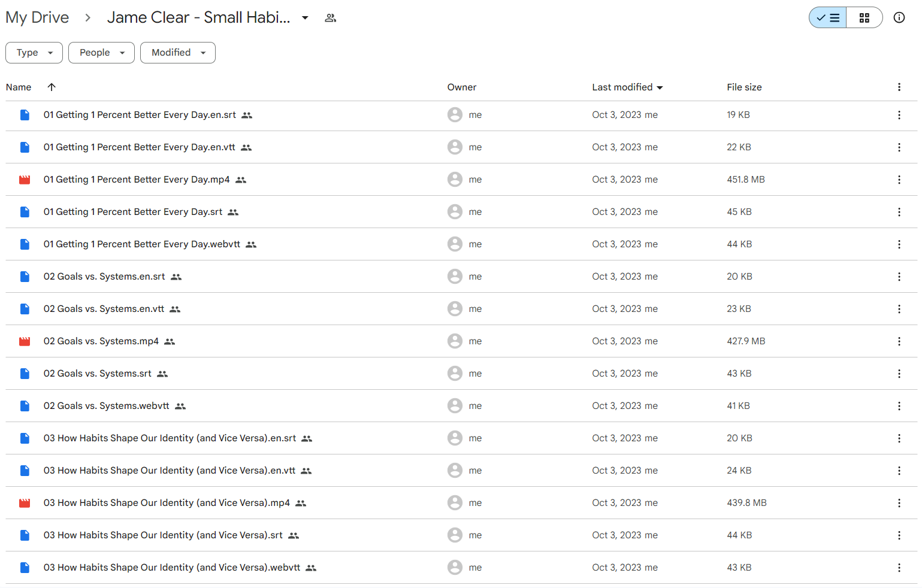Screen dimensions: 922x588
Task: Switch to grid layout view
Action: click(864, 18)
